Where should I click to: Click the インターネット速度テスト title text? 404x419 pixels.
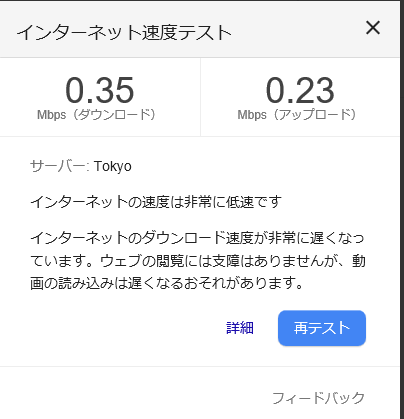pos(124,33)
